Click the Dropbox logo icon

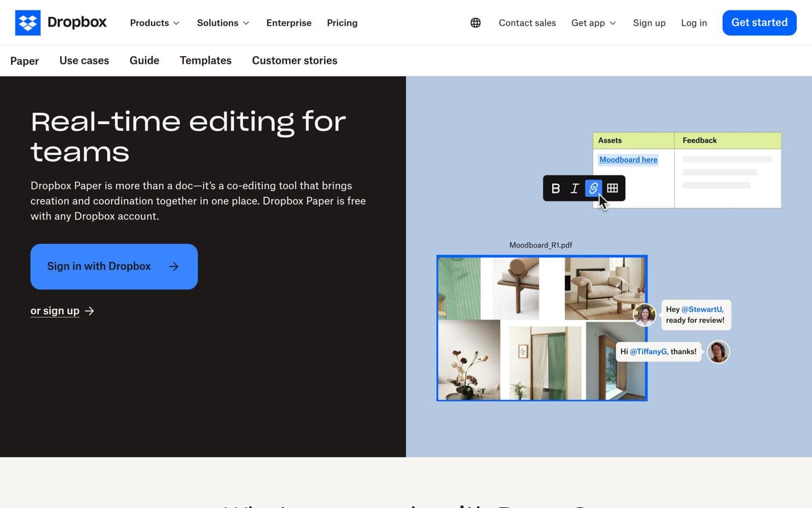click(28, 22)
